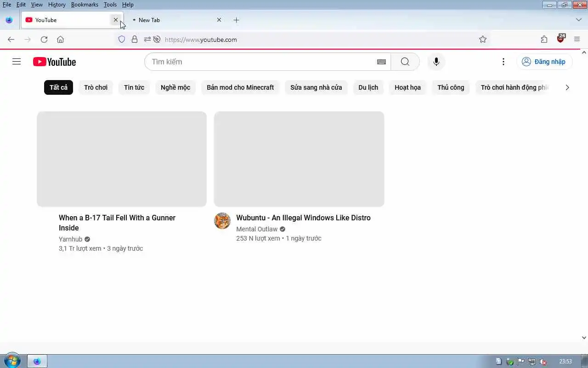Bookmark this page with the star icon
Screen dimensions: 588x368
482,40
